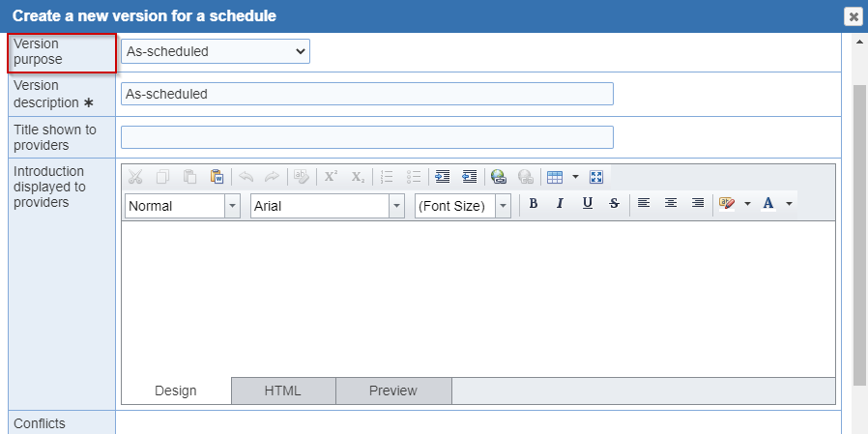
Task: Toggle full screen editor mode
Action: [x=596, y=177]
